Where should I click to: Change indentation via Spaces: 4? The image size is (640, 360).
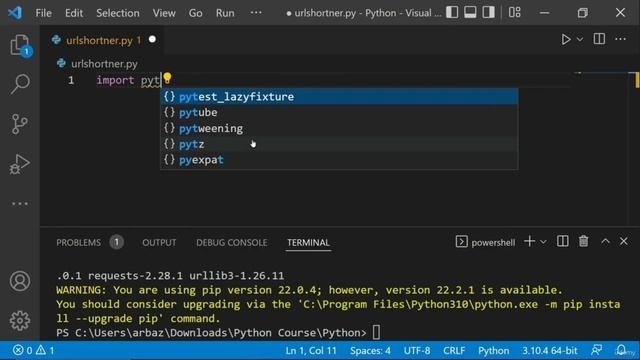pyautogui.click(x=370, y=351)
